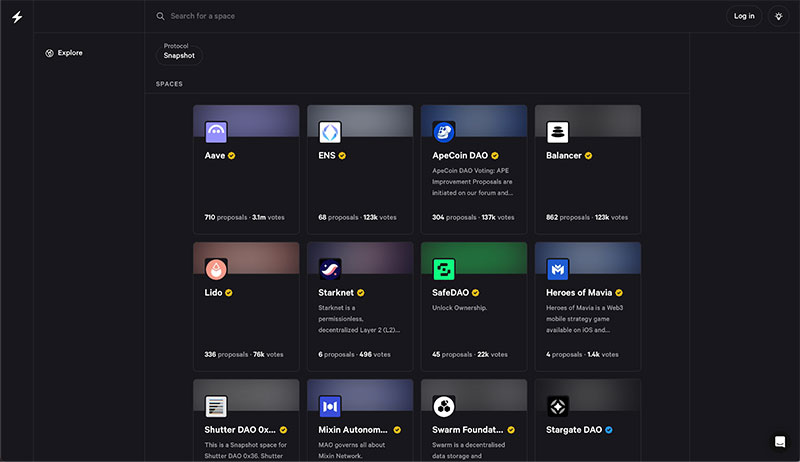Click '4 proposals · 1.4k votes' text
The width and height of the screenshot is (800, 462).
(582, 354)
